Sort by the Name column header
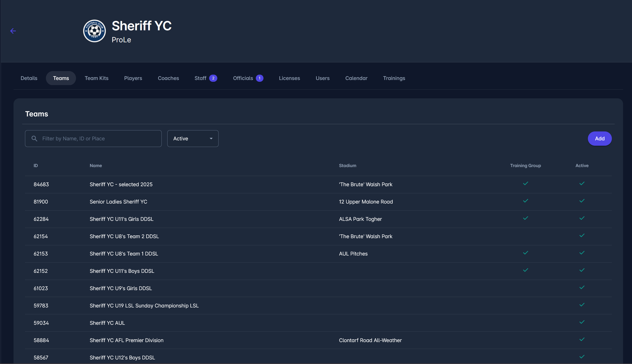The width and height of the screenshot is (632, 364). 96,166
